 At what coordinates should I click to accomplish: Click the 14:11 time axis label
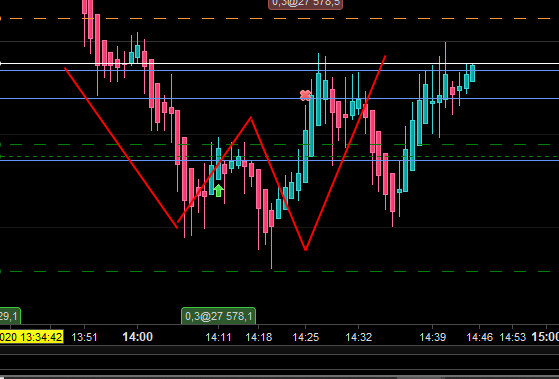coord(218,337)
